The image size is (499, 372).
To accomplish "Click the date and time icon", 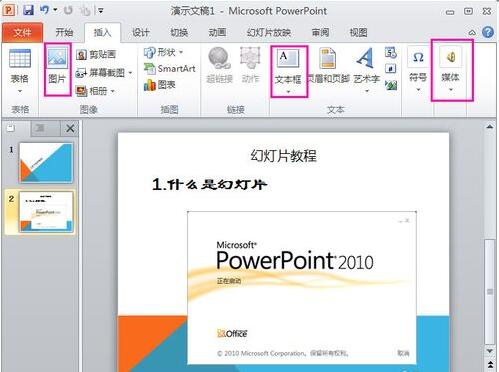I will 391,53.
